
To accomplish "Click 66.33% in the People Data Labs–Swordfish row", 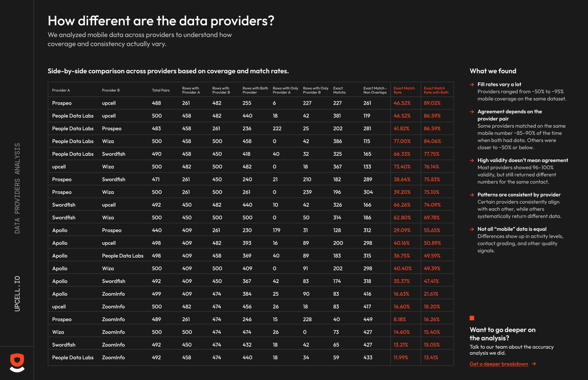I will pos(402,154).
